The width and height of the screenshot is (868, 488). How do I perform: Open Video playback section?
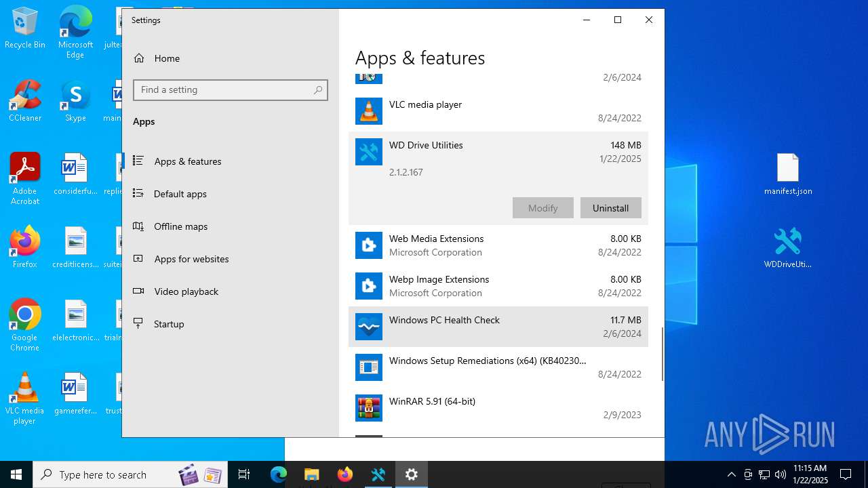click(x=231, y=291)
